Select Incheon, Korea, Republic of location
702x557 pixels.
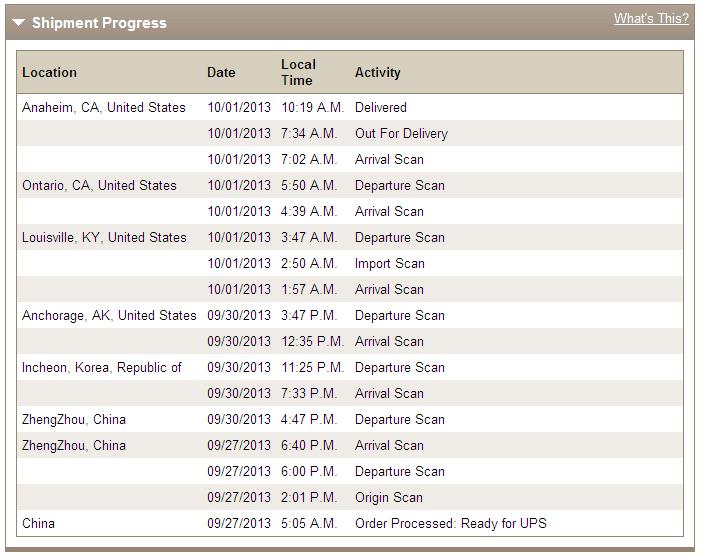[x=102, y=368]
